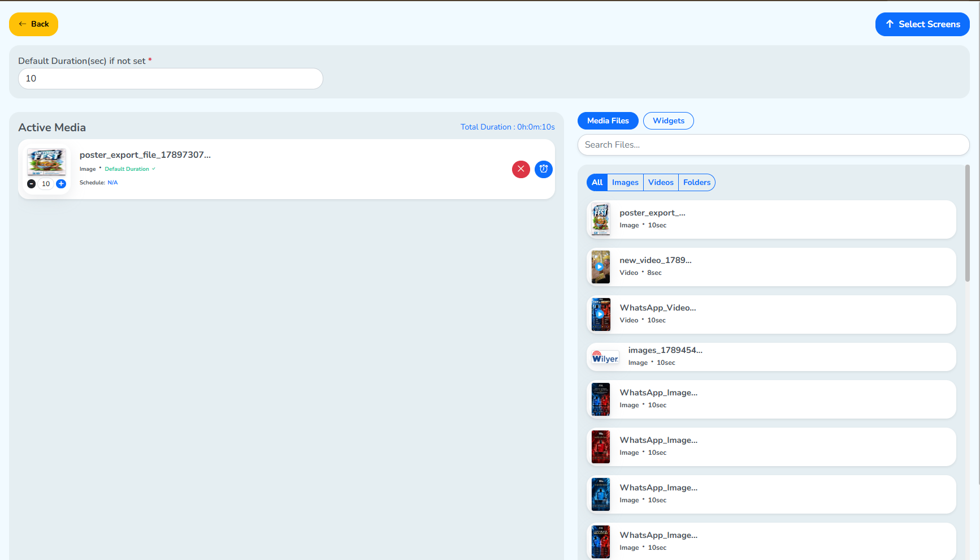This screenshot has height=560, width=980.
Task: Add Wilyer logo image thumbnail
Action: click(x=605, y=357)
